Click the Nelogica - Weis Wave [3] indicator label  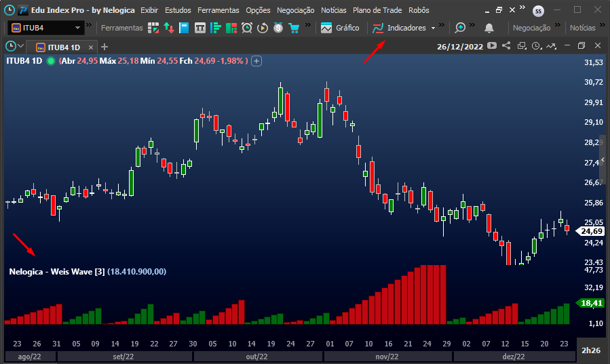click(x=57, y=272)
